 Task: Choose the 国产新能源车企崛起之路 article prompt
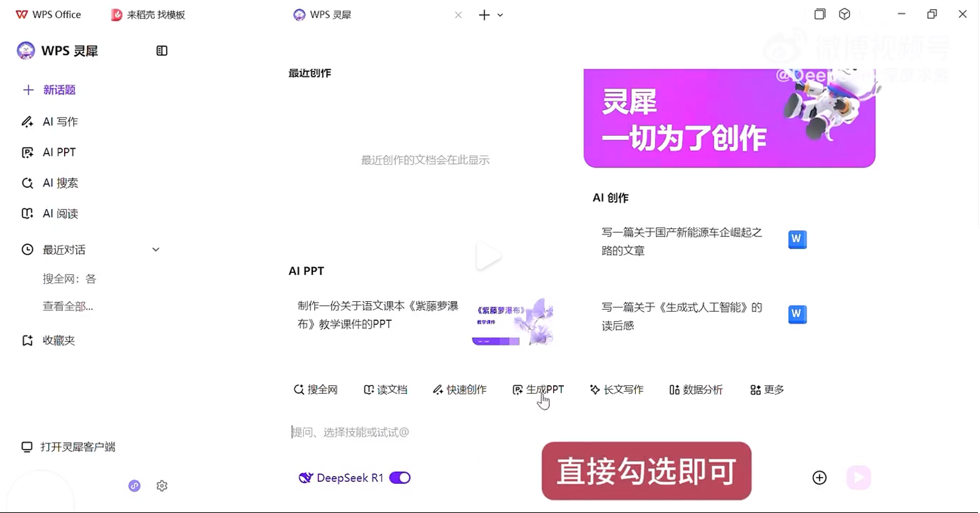682,242
